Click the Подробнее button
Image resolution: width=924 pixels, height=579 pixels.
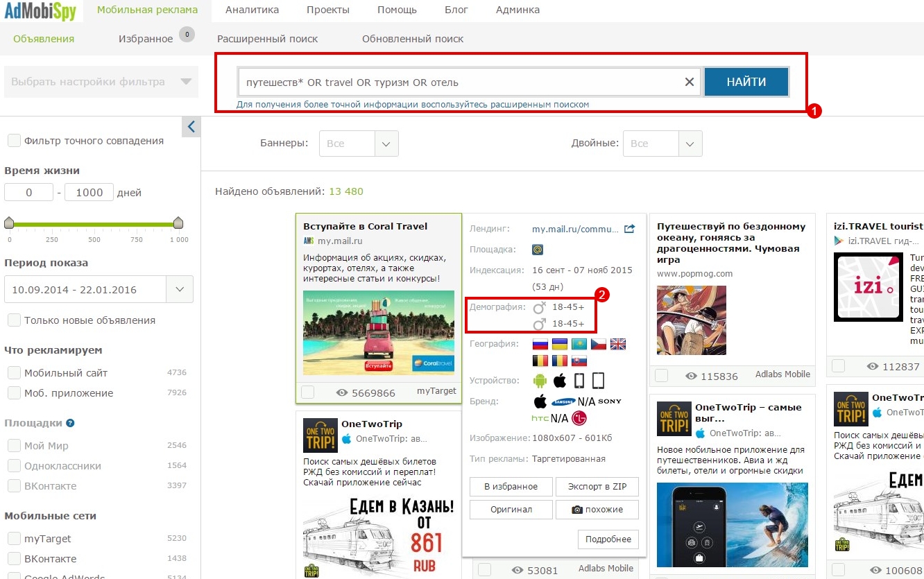click(608, 539)
